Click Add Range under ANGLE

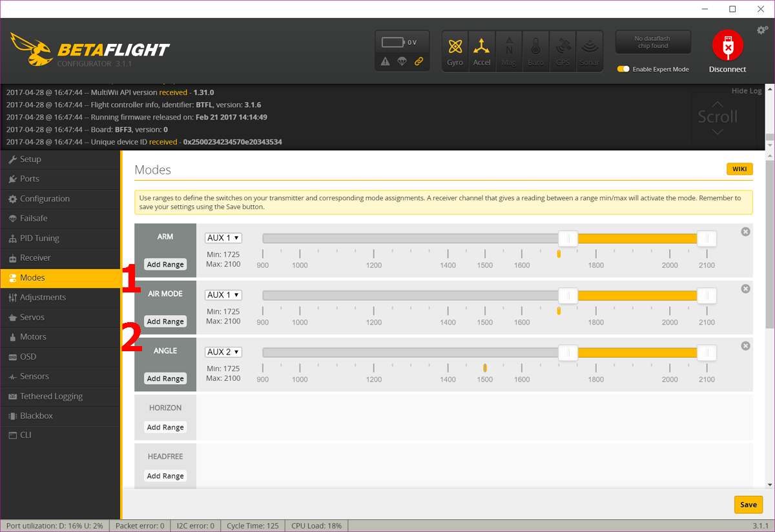(165, 379)
